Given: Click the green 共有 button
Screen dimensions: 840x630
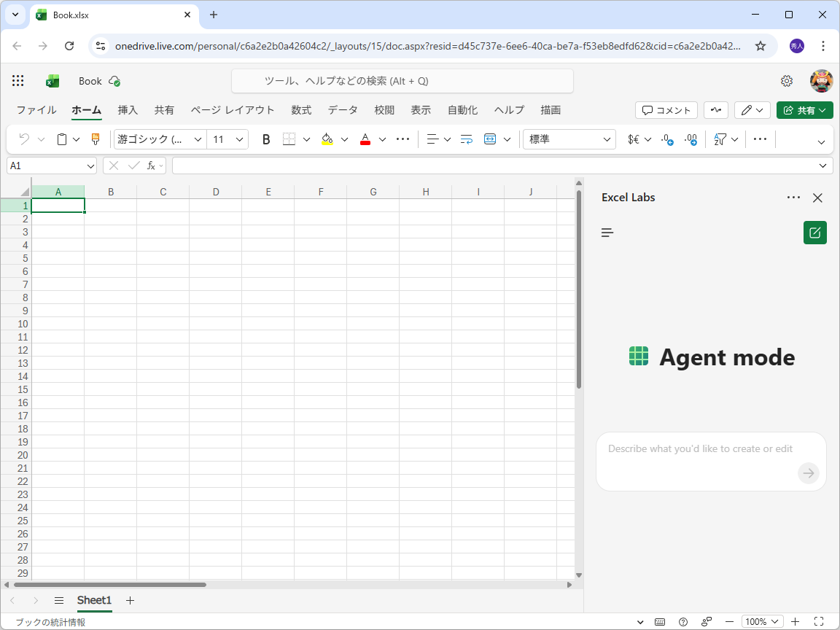Looking at the screenshot, I should [x=805, y=110].
